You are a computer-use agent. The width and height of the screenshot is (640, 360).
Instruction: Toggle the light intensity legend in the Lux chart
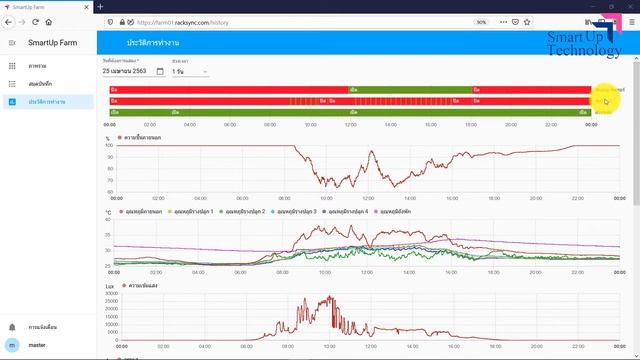click(140, 285)
